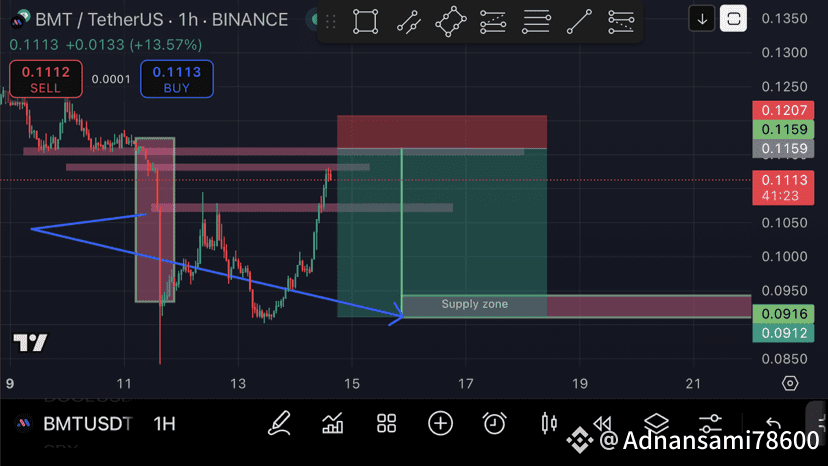Select the regression trend tool icon
828x466 pixels.
[x=409, y=22]
